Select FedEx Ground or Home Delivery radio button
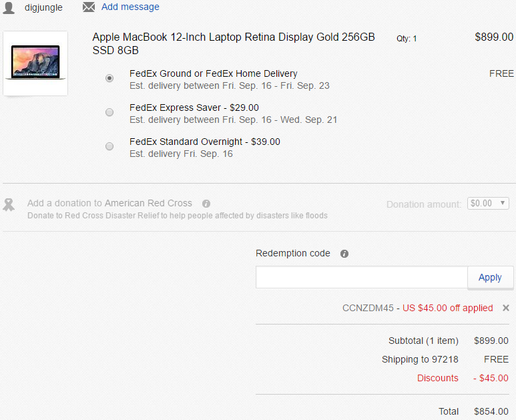 (x=109, y=78)
